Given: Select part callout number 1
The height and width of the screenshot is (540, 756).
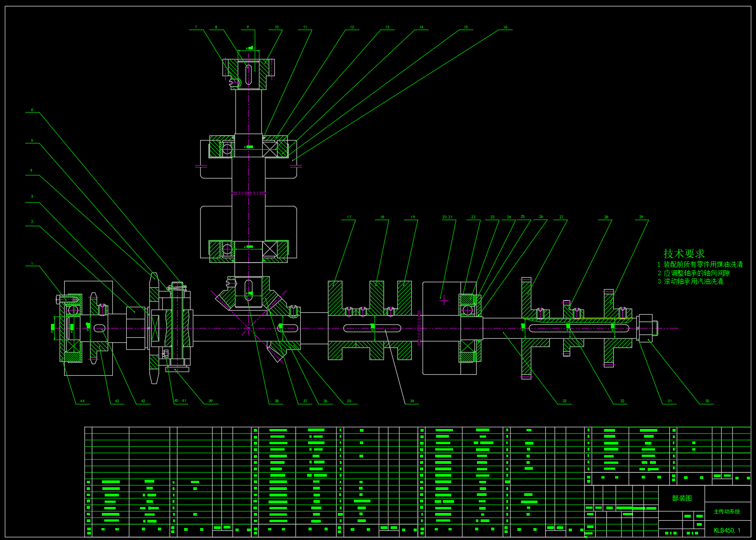Looking at the screenshot, I should click(32, 264).
